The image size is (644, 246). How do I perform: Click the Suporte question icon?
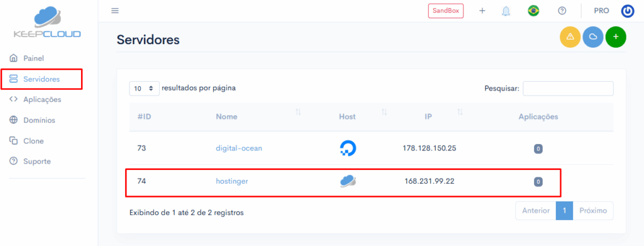pyautogui.click(x=14, y=161)
